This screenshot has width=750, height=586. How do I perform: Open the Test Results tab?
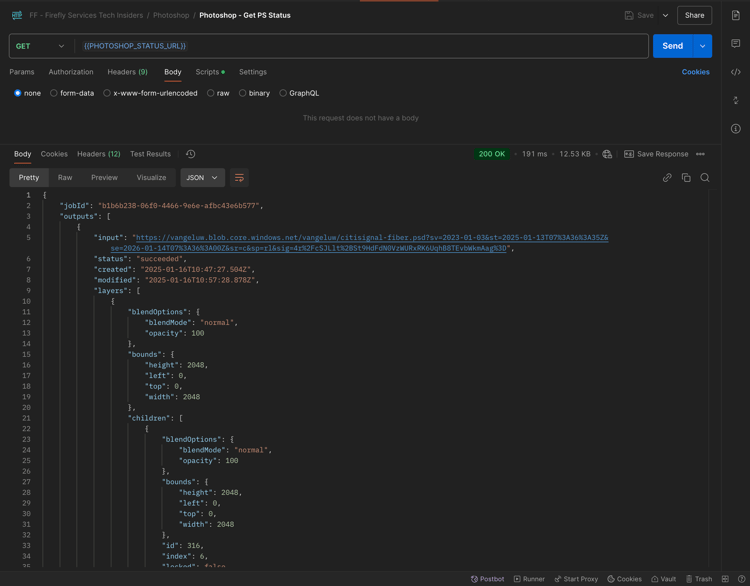(150, 154)
